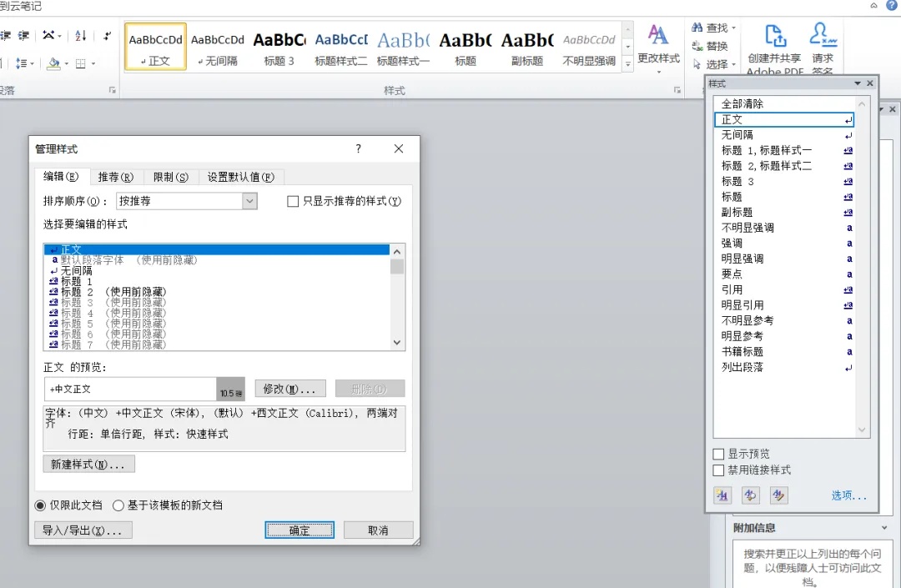
Task: Click the 取消 button
Action: click(378, 530)
